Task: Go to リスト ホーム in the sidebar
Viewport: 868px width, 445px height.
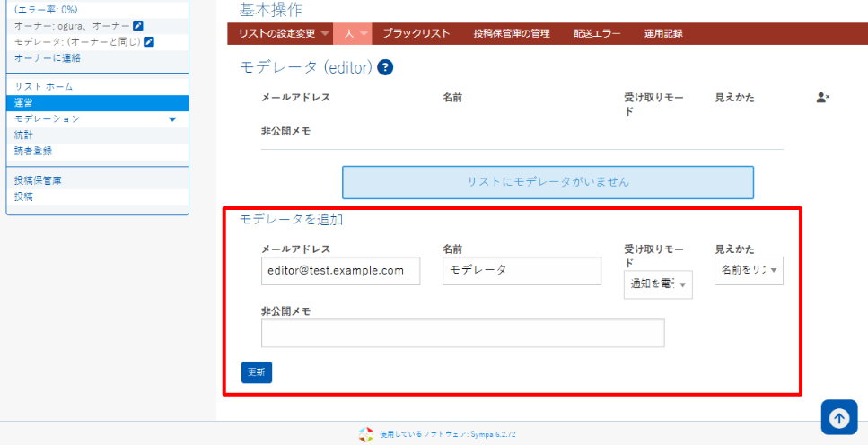Action: pyautogui.click(x=44, y=87)
